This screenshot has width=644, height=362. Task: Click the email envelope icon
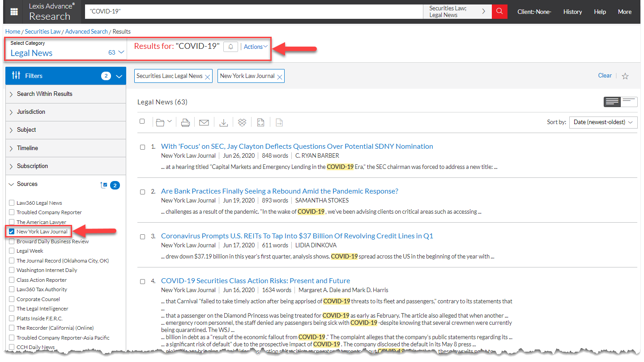[x=204, y=122]
